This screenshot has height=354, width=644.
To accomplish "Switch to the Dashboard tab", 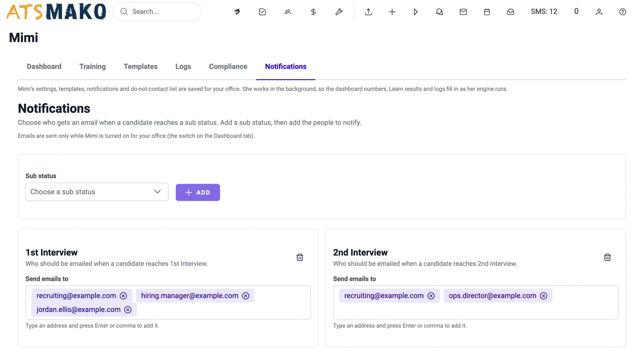I will pyautogui.click(x=44, y=66).
